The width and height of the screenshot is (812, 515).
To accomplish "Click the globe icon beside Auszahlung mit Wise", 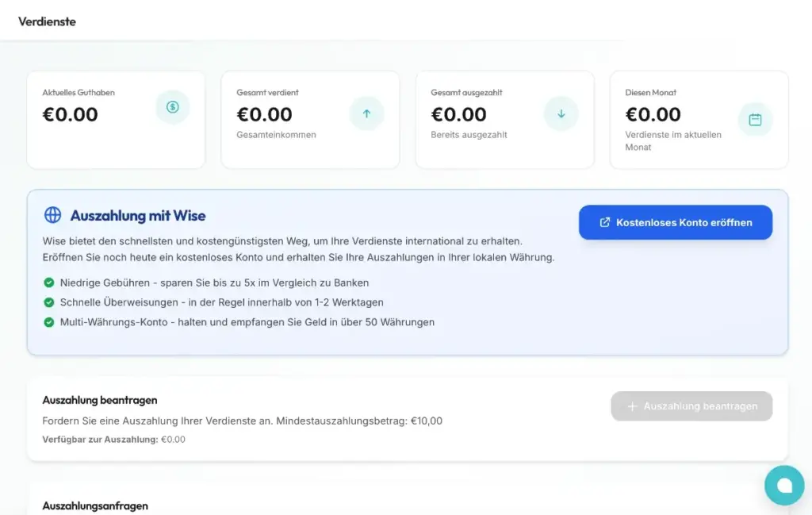I will point(52,215).
